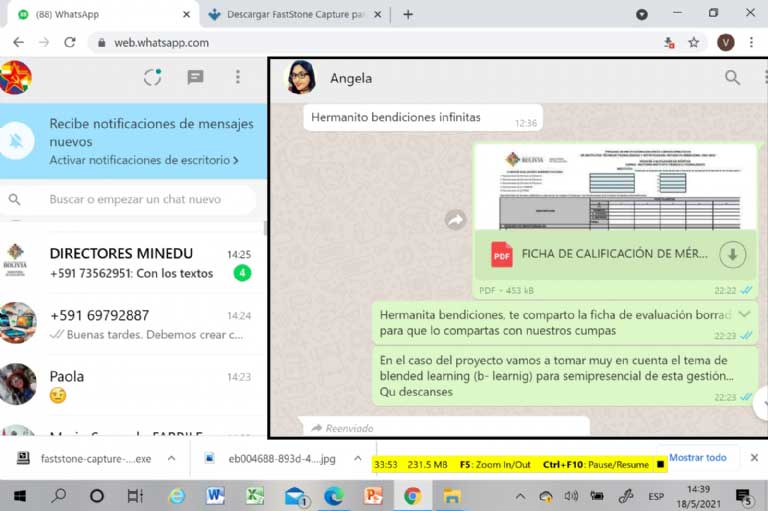Activate desktop notifications link
The width and height of the screenshot is (768, 511).
coord(144,160)
